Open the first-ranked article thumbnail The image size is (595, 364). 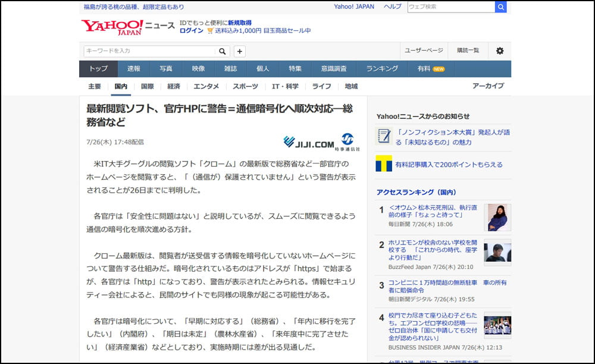click(497, 217)
